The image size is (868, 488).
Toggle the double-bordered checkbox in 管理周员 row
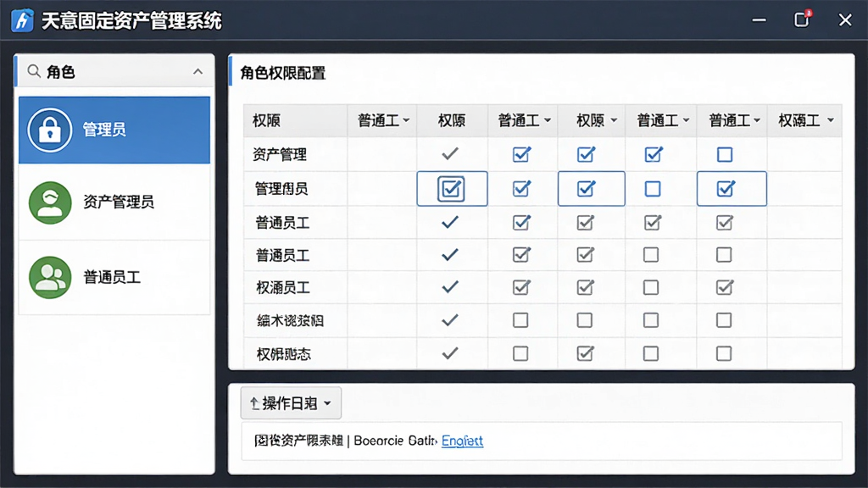451,189
